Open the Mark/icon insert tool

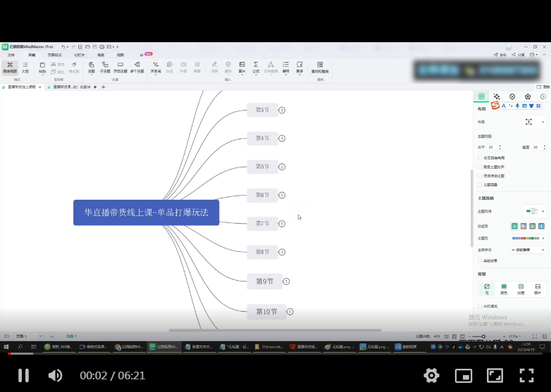pyautogui.click(x=228, y=67)
